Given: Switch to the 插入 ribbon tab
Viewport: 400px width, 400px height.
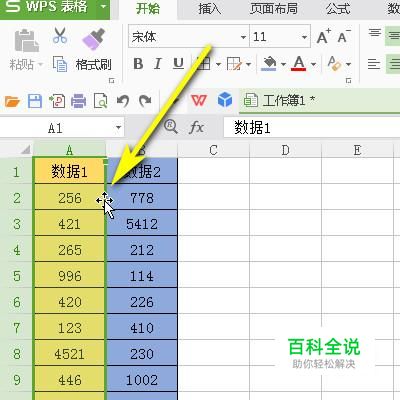Looking at the screenshot, I should (x=209, y=9).
